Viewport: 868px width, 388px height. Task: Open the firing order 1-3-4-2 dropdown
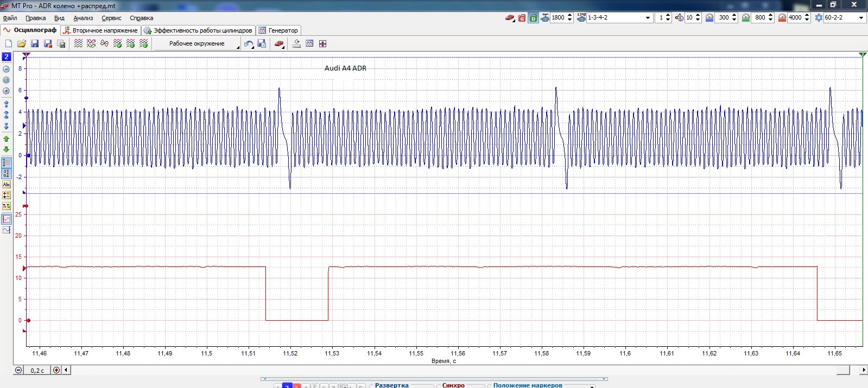(x=648, y=18)
